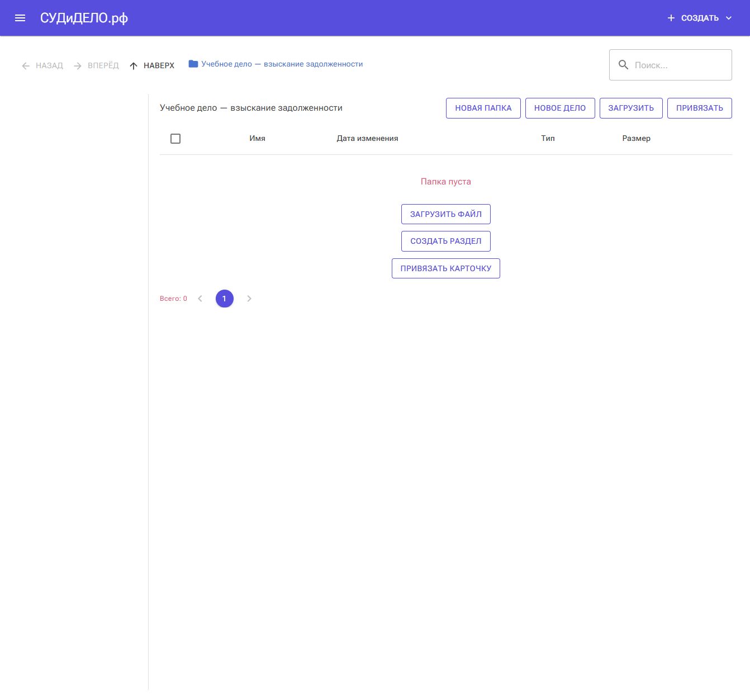Go to the next page with right chevron
Image resolution: width=750 pixels, height=700 pixels.
tap(249, 299)
